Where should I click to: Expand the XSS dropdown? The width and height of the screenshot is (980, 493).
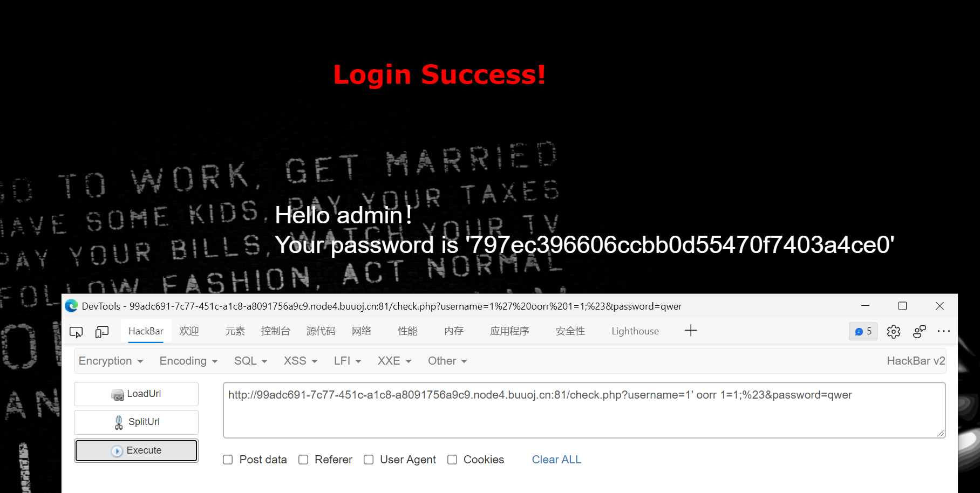[x=301, y=361]
